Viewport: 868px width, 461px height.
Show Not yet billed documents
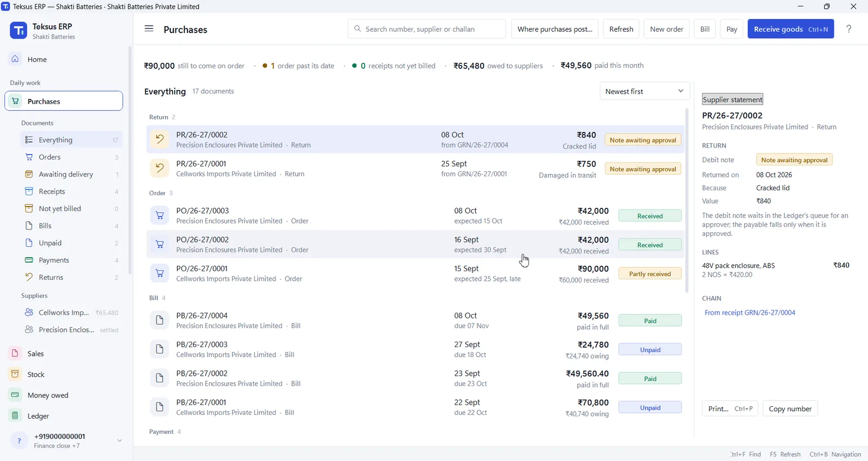(x=72, y=208)
